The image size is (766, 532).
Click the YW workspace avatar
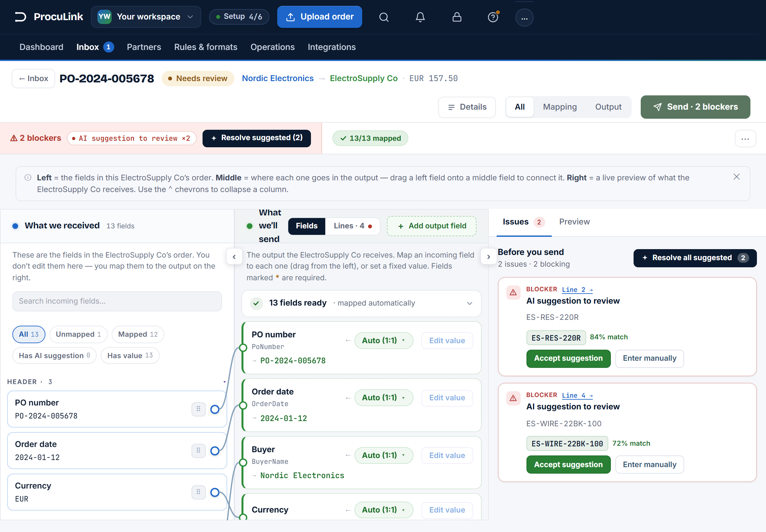[105, 17]
